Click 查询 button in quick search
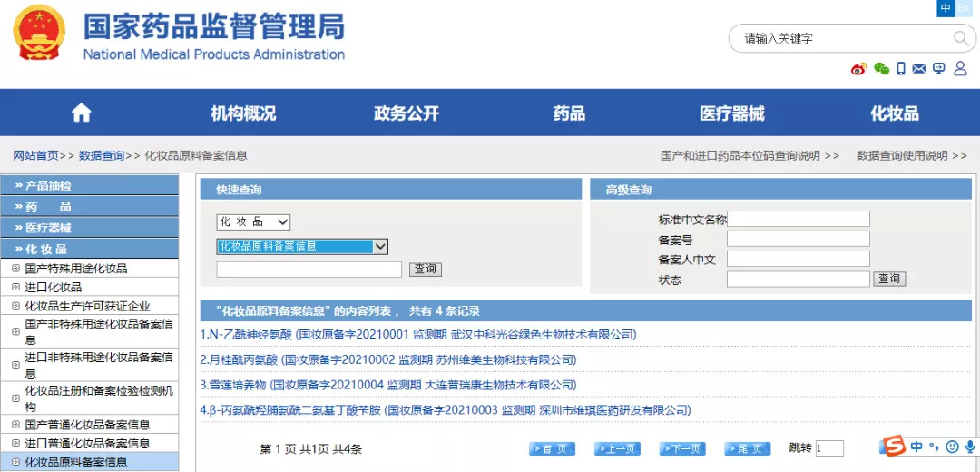Screen dimensions: 980x472 [426, 270]
